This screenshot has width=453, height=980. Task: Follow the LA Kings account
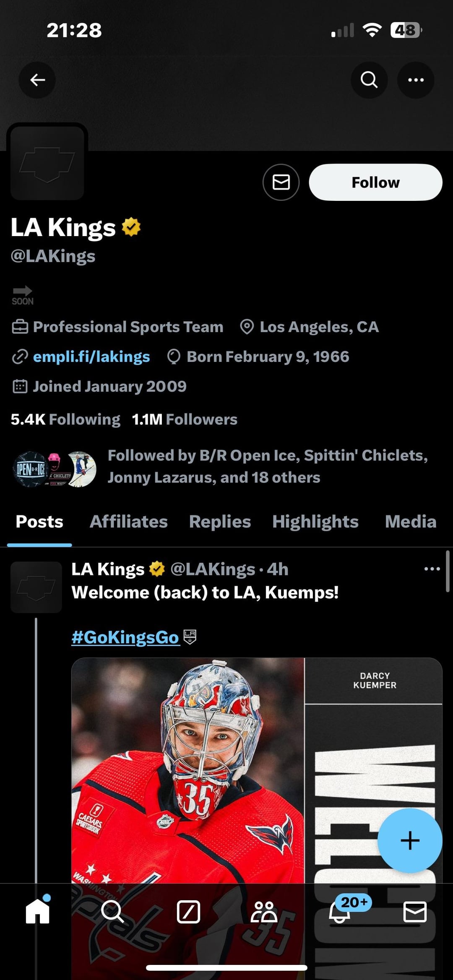[x=375, y=182]
